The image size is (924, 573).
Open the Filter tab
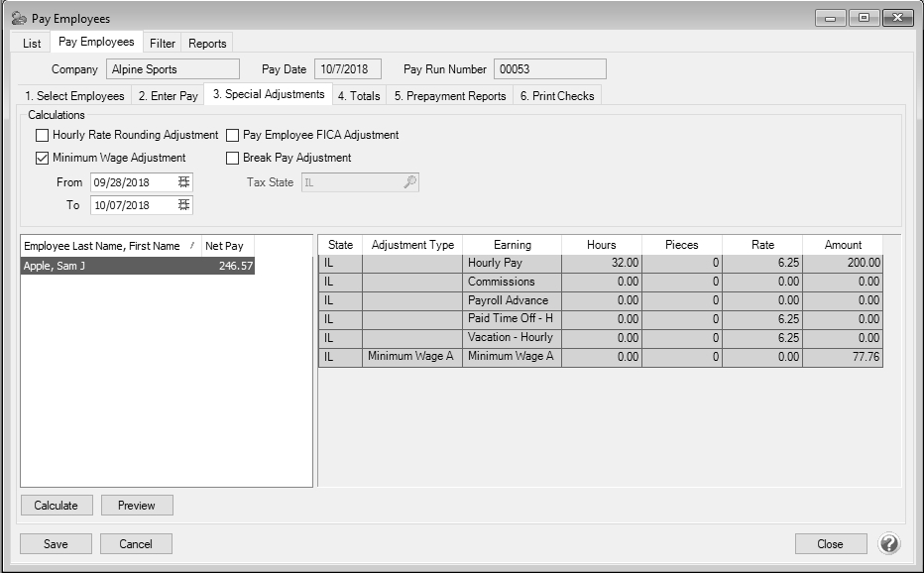click(163, 44)
